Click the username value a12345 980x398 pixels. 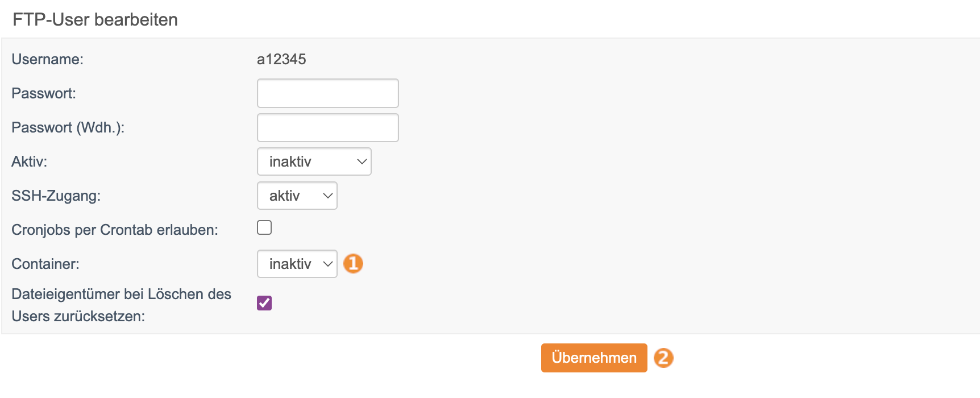pyautogui.click(x=281, y=59)
